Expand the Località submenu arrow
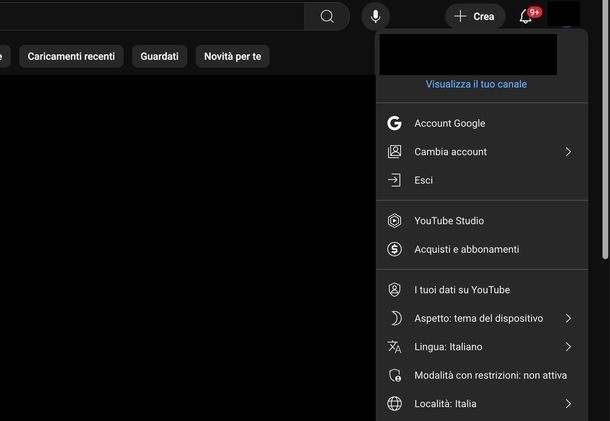Screen dimensions: 610x421 [568, 403]
